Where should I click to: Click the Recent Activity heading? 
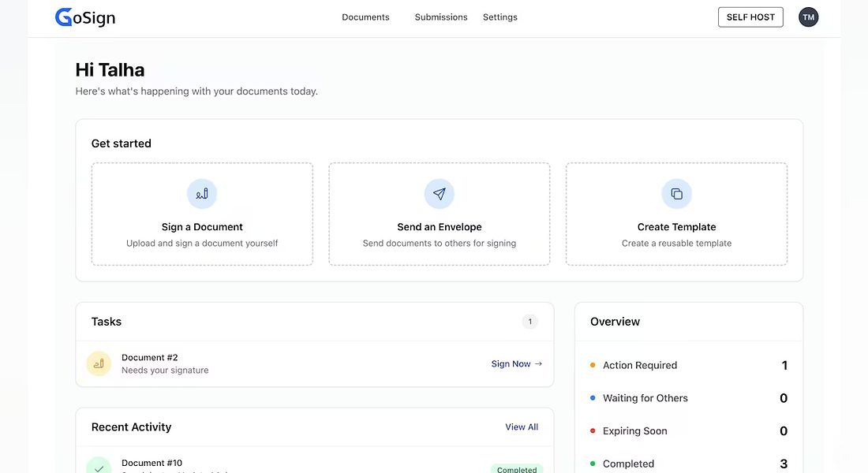coord(131,427)
